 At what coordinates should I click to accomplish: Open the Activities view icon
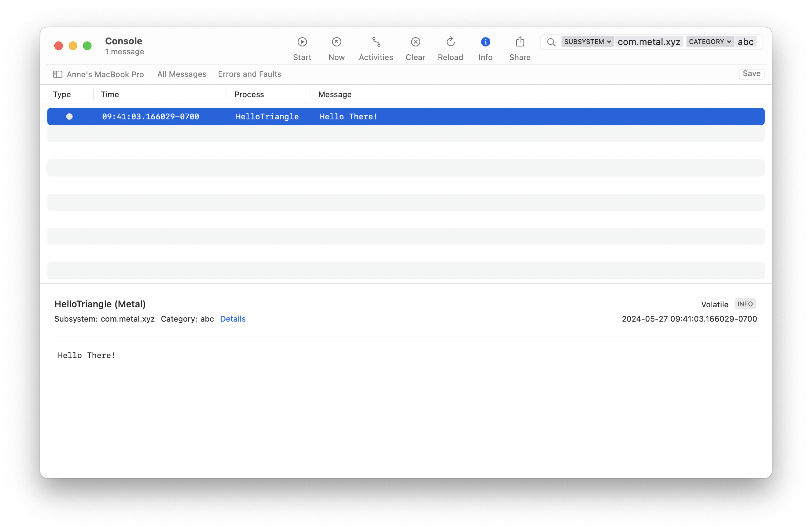click(x=376, y=42)
